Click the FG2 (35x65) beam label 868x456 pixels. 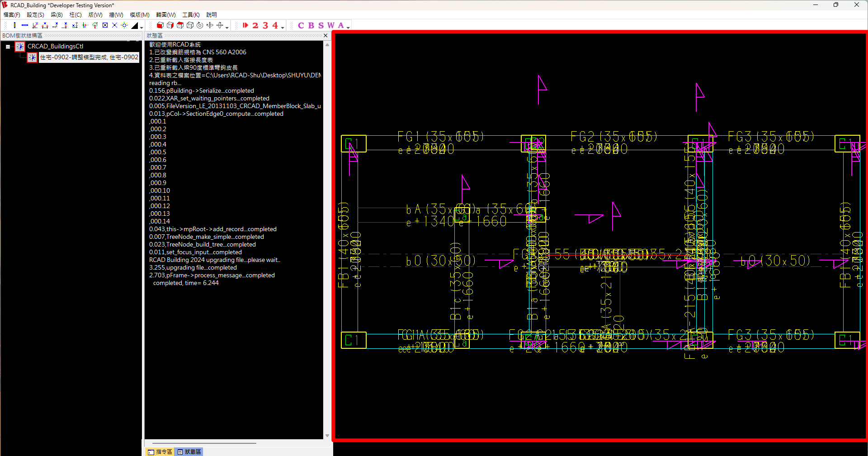click(613, 136)
